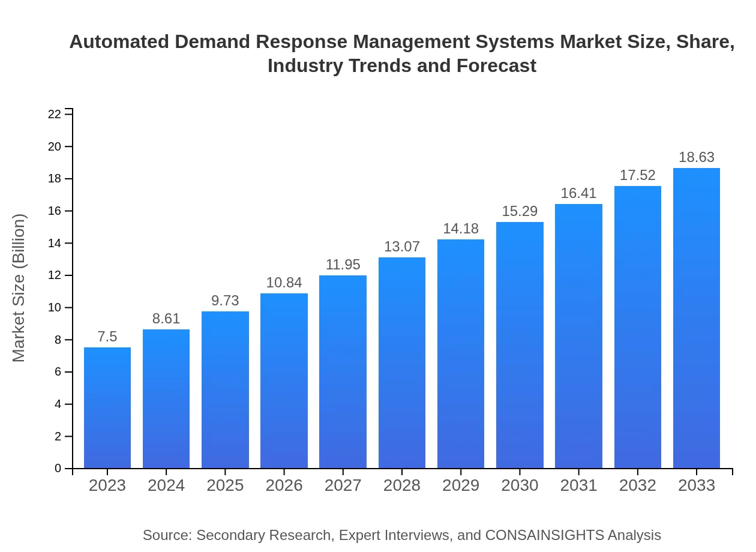
Task: Click the 7.5 label above the 2023 bar
Action: tap(107, 337)
